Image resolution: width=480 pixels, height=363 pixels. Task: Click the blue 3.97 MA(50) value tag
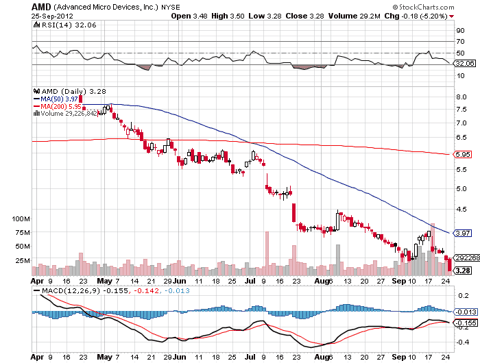(463, 233)
